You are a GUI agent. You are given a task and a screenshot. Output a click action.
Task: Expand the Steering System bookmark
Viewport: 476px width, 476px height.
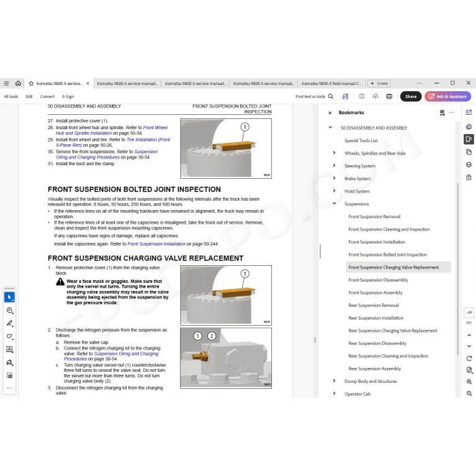pos(335,165)
